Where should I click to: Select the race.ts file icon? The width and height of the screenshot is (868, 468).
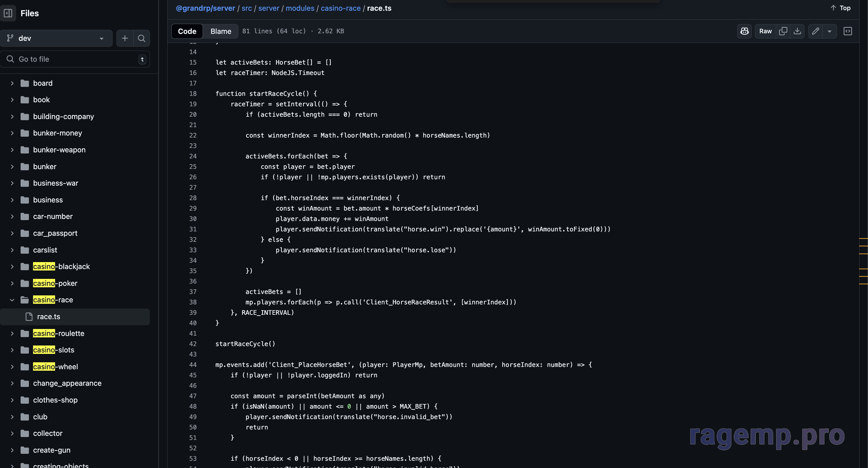[x=29, y=317]
